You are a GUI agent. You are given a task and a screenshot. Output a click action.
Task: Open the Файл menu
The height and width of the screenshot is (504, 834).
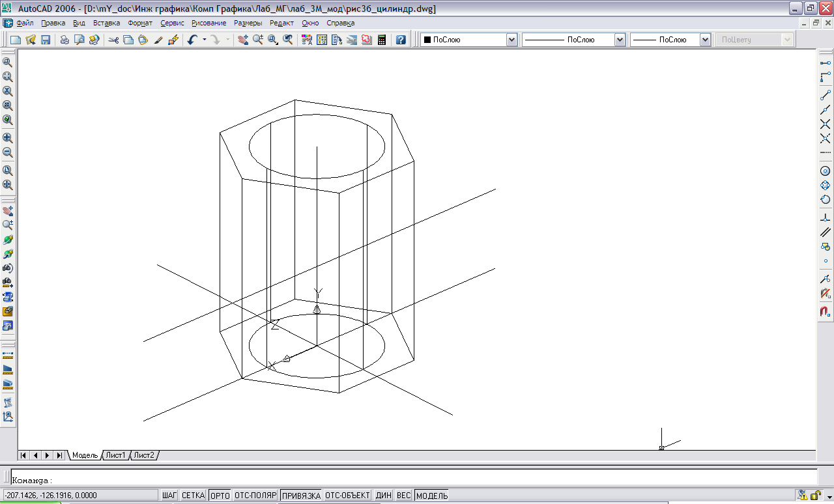pos(25,23)
